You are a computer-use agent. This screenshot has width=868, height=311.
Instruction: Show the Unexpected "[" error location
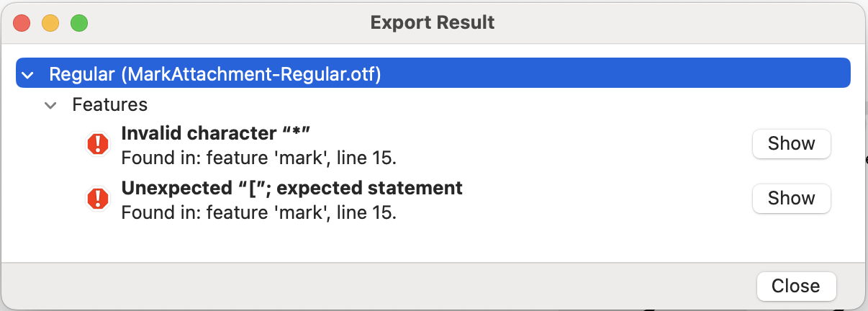pyautogui.click(x=791, y=198)
